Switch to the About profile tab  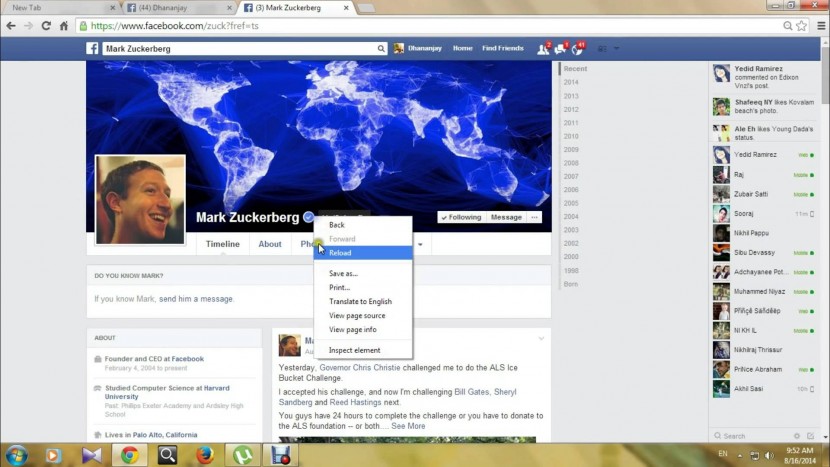(270, 244)
